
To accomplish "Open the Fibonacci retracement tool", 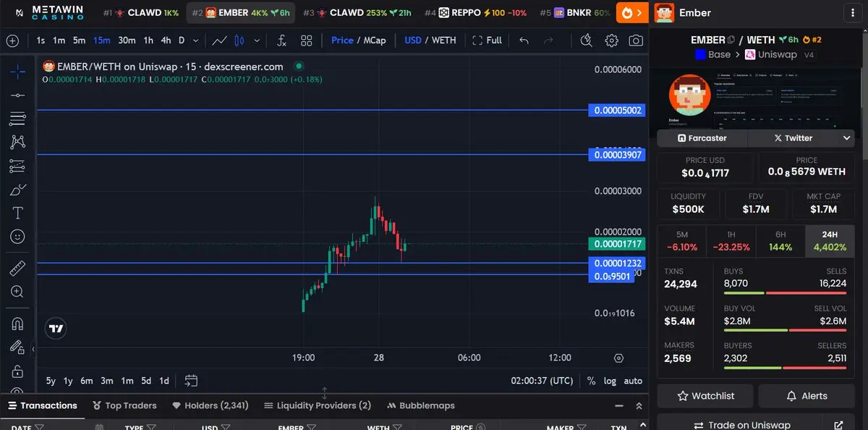I will pos(18,119).
